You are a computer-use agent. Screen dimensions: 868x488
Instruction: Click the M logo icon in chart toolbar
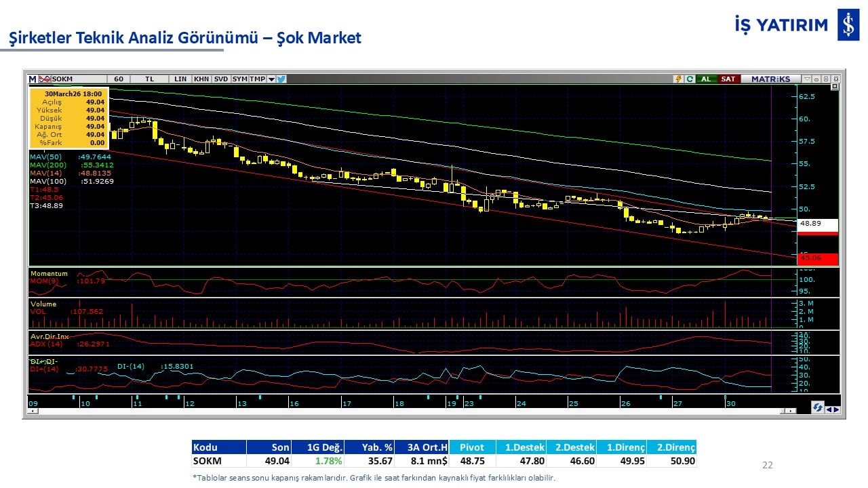pos(33,79)
